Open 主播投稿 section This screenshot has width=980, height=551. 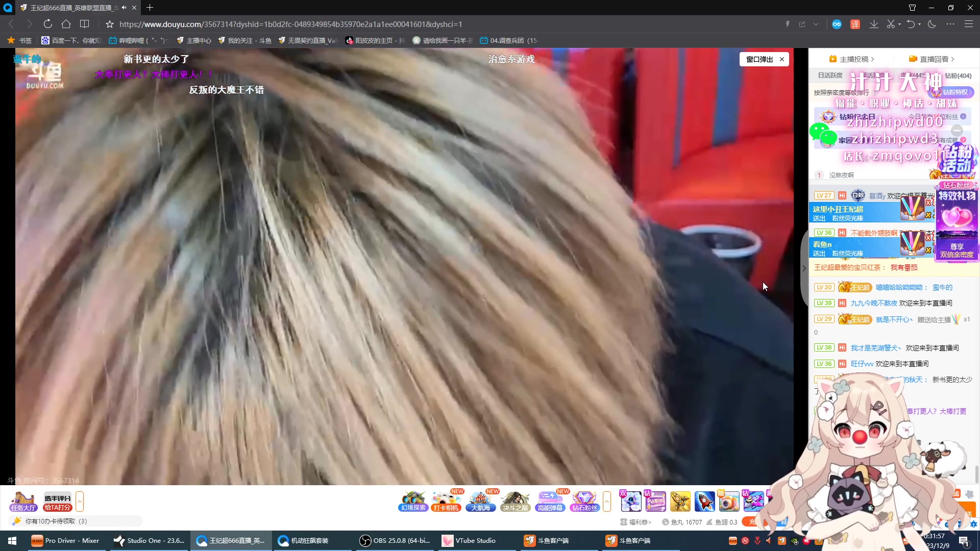tap(851, 59)
